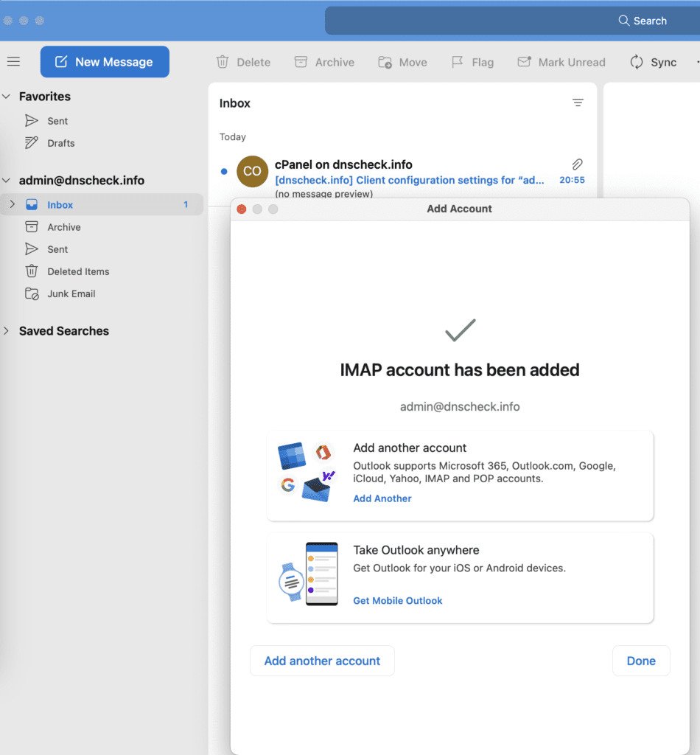The image size is (700, 755).
Task: Expand the Saved Searches section
Action: pos(6,331)
